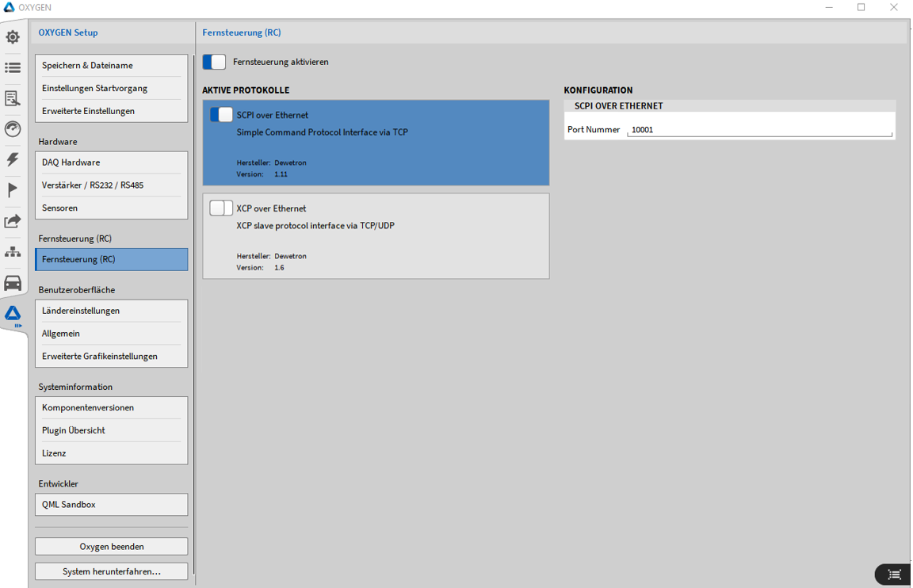Disable the SCPI over Ethernet toggle
Image resolution: width=913 pixels, height=588 pixels.
point(221,115)
